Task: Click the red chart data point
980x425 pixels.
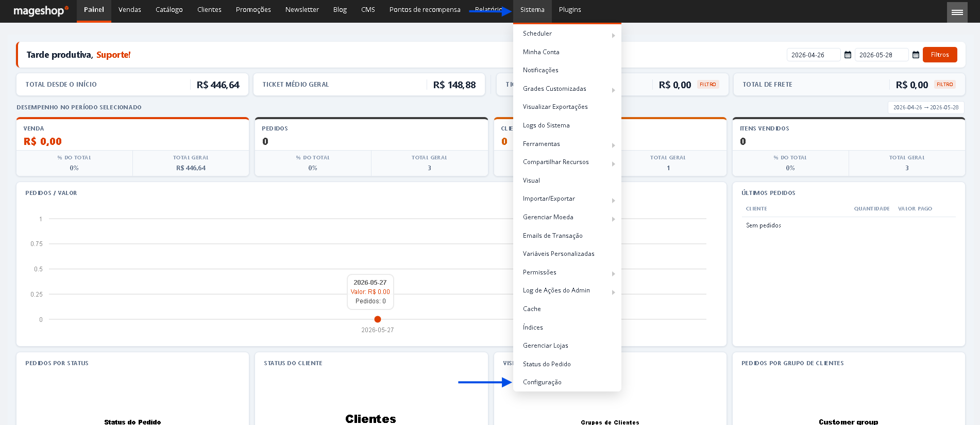Action: point(378,319)
